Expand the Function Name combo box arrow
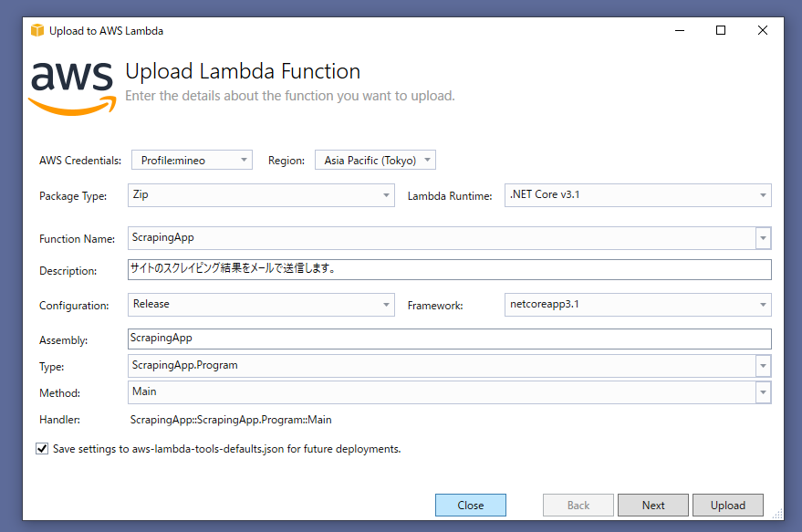802x532 pixels. click(x=766, y=237)
